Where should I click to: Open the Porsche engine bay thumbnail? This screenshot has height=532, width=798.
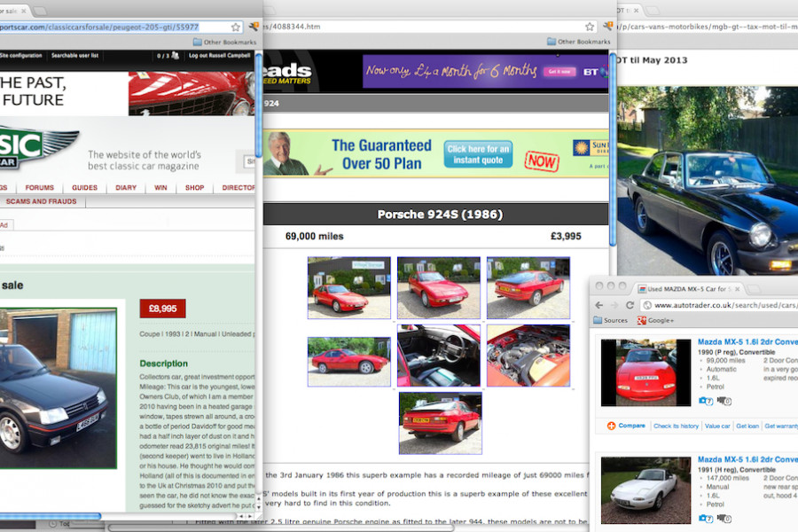coord(528,356)
